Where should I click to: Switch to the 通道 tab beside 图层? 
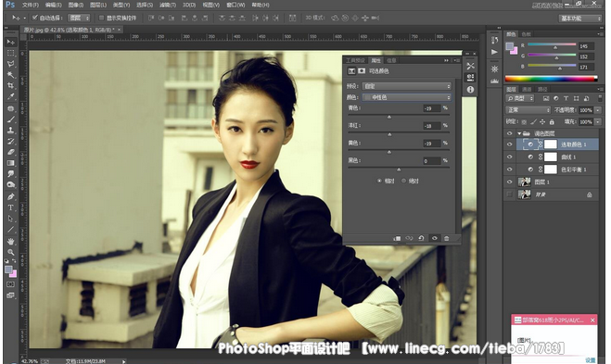pyautogui.click(x=527, y=89)
